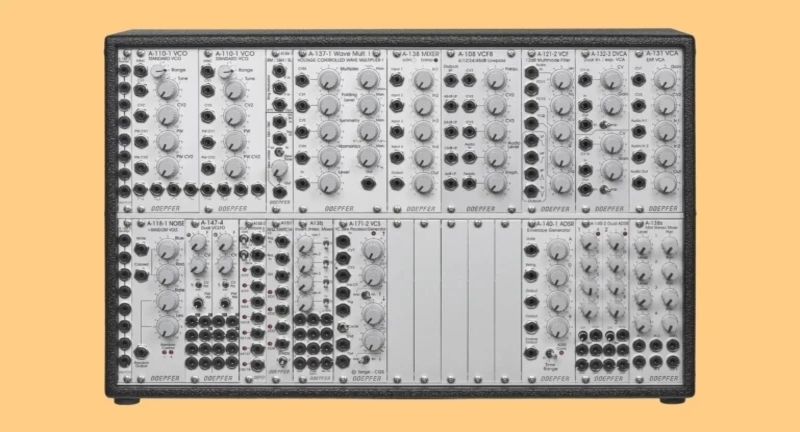Toggle the lower lin/exp switch on the A-132-3 DVCA
The width and height of the screenshot is (800, 432).
tap(604, 190)
